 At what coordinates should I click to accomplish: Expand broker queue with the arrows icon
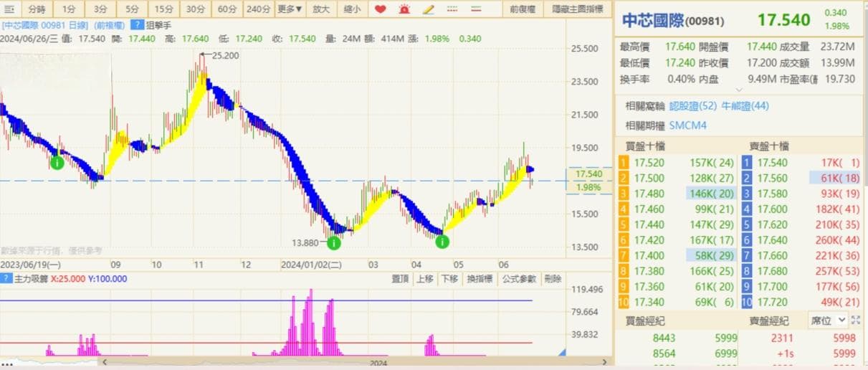pyautogui.click(x=855, y=321)
